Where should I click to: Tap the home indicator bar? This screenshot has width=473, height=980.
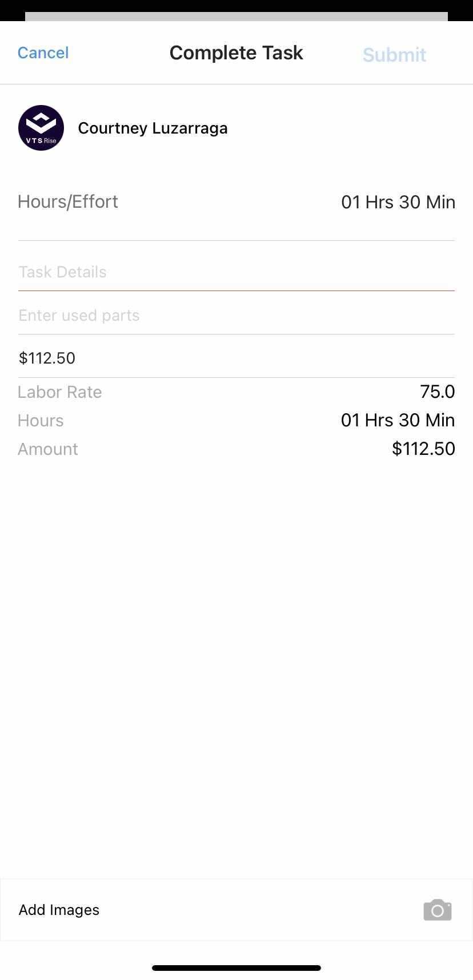[236, 968]
